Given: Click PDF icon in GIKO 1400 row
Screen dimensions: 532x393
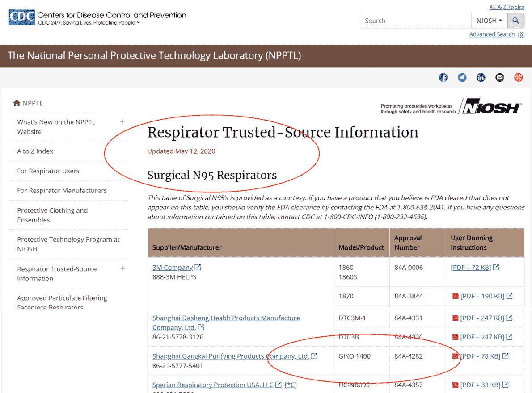Looking at the screenshot, I should click(455, 356).
